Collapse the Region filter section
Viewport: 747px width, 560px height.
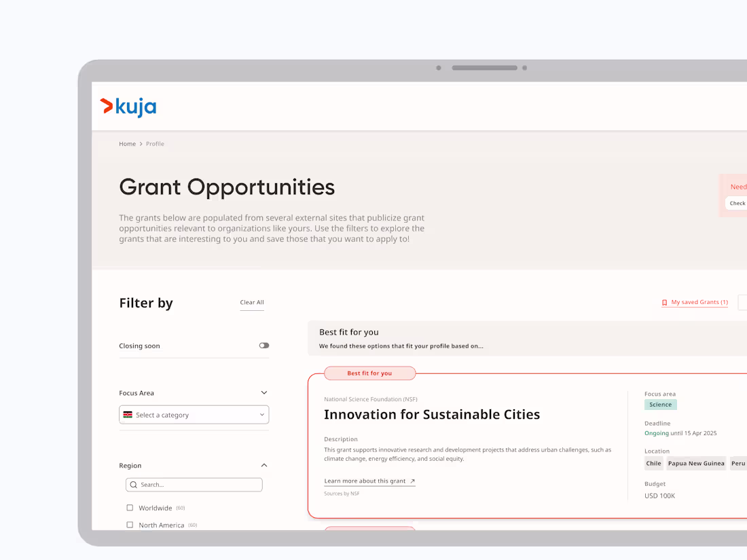[263, 465]
